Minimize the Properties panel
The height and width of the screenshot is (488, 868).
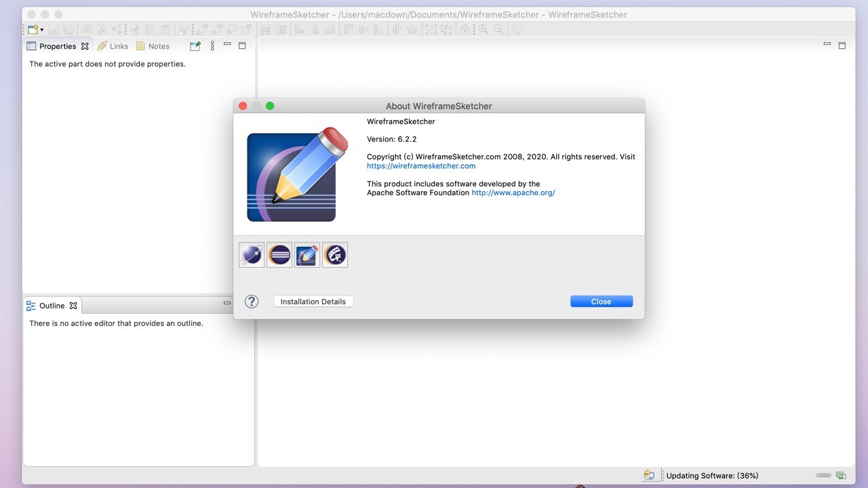pos(227,45)
